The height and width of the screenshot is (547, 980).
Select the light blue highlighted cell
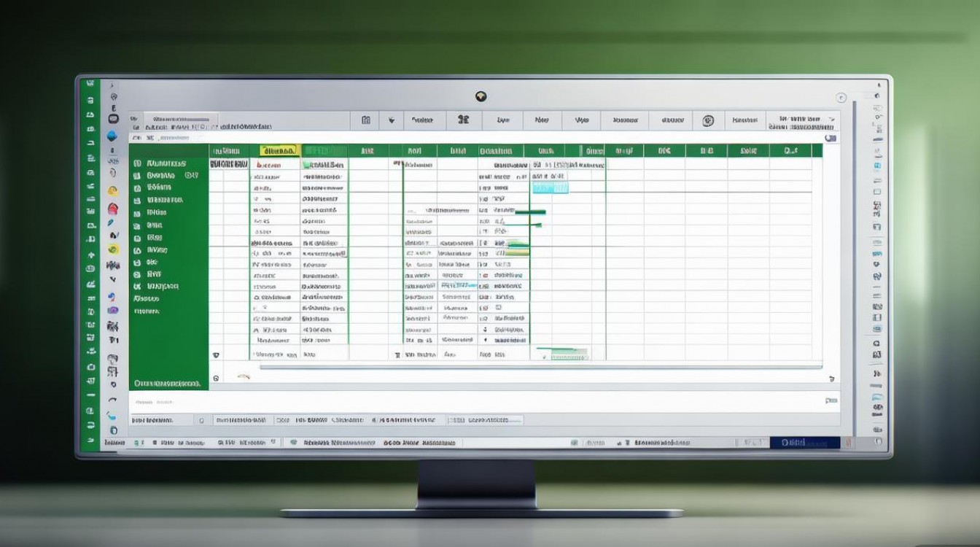[x=550, y=188]
